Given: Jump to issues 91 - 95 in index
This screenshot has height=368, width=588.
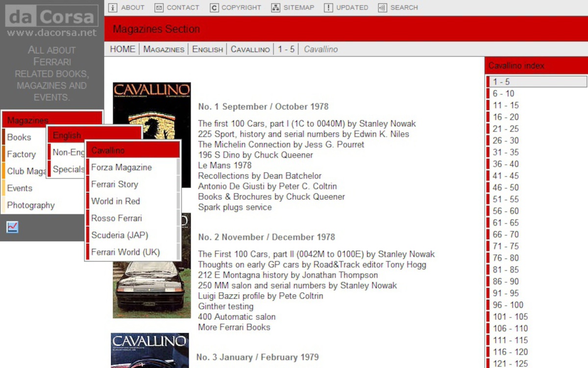Looking at the screenshot, I should 537,294.
